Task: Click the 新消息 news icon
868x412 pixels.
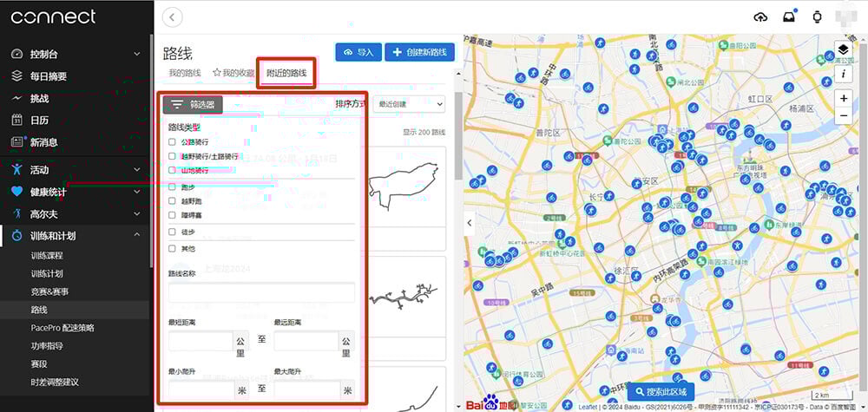Action: 16,142
